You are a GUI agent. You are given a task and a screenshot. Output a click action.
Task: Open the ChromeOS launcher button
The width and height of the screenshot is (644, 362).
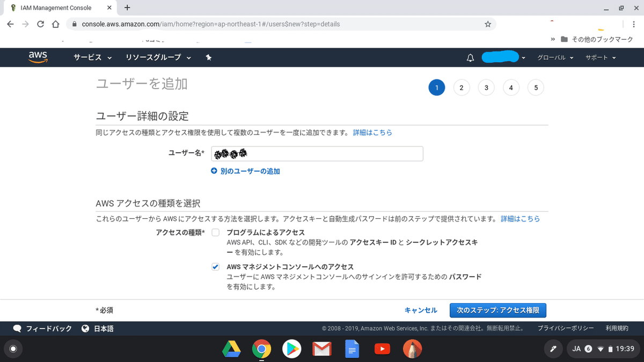click(x=13, y=349)
